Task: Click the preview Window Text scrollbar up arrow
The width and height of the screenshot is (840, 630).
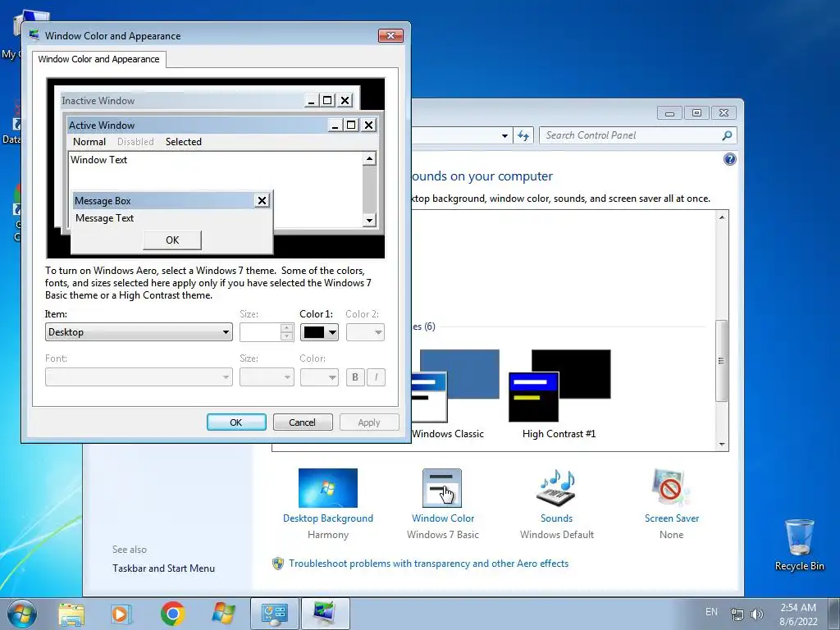Action: (x=369, y=158)
